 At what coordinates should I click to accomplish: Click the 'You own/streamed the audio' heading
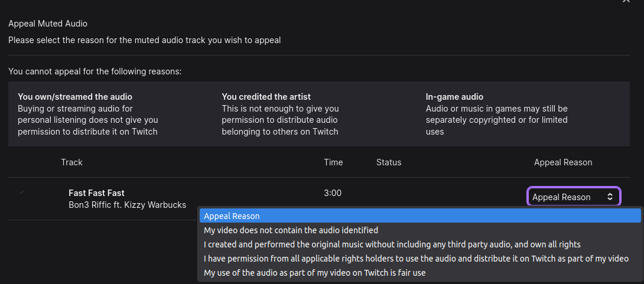[75, 97]
